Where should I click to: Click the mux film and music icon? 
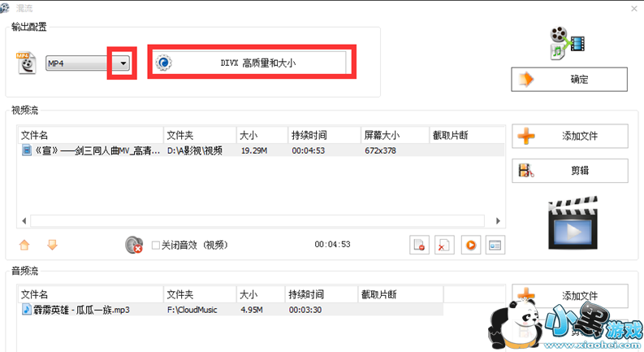tap(567, 43)
